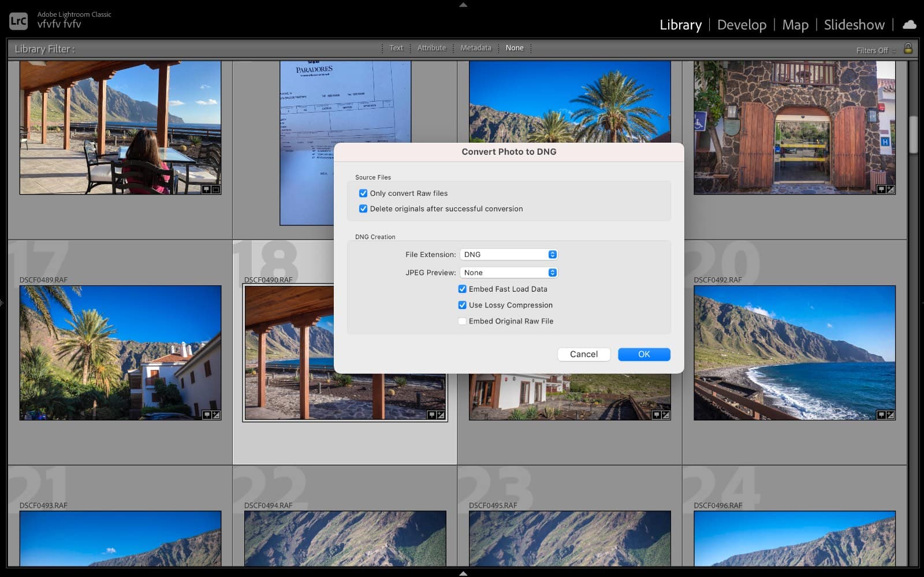Click the DSCF0494.RAF filename label

coord(268,505)
